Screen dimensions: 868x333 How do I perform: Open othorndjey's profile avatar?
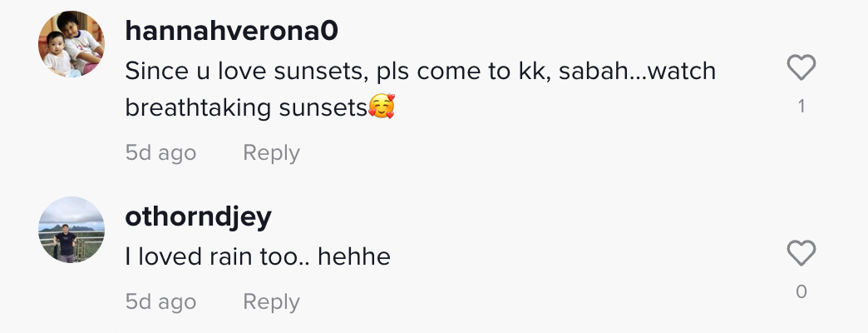click(72, 230)
